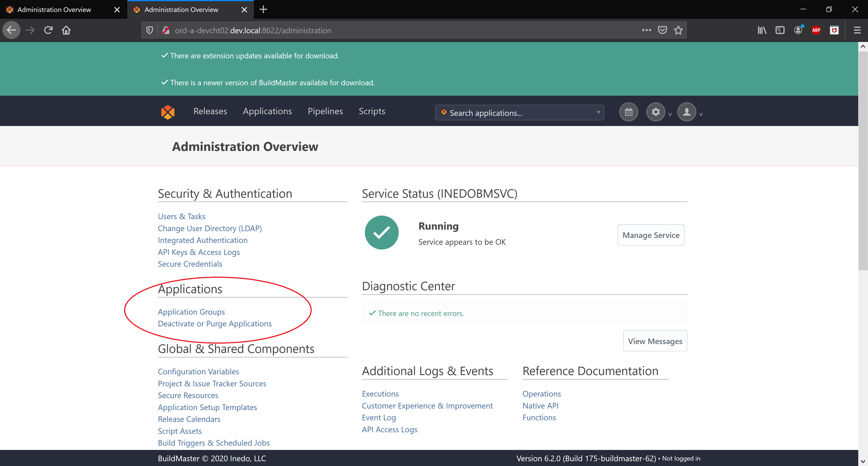Image resolution: width=868 pixels, height=466 pixels.
Task: Close the second Administration Overview tab
Action: [244, 10]
